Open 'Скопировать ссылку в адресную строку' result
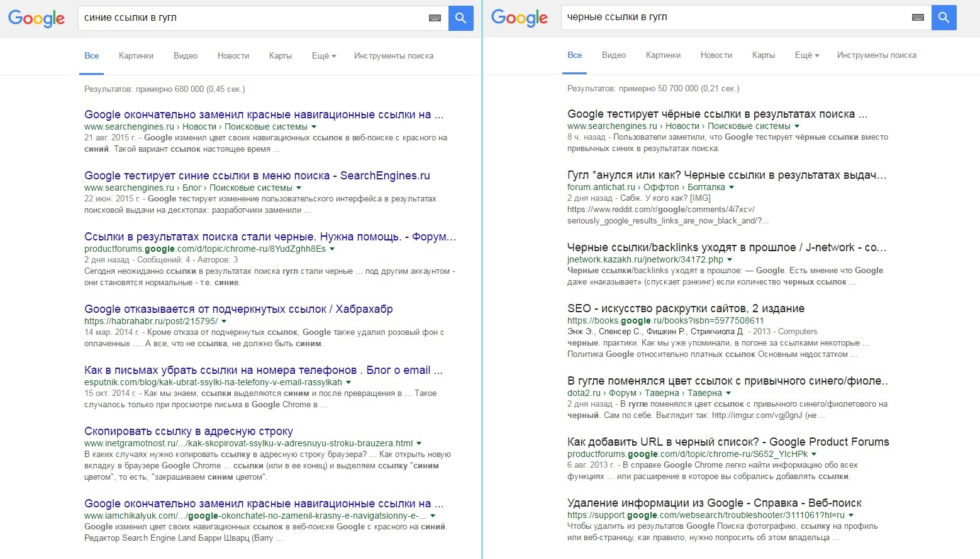This screenshot has width=980, height=559. [x=189, y=431]
